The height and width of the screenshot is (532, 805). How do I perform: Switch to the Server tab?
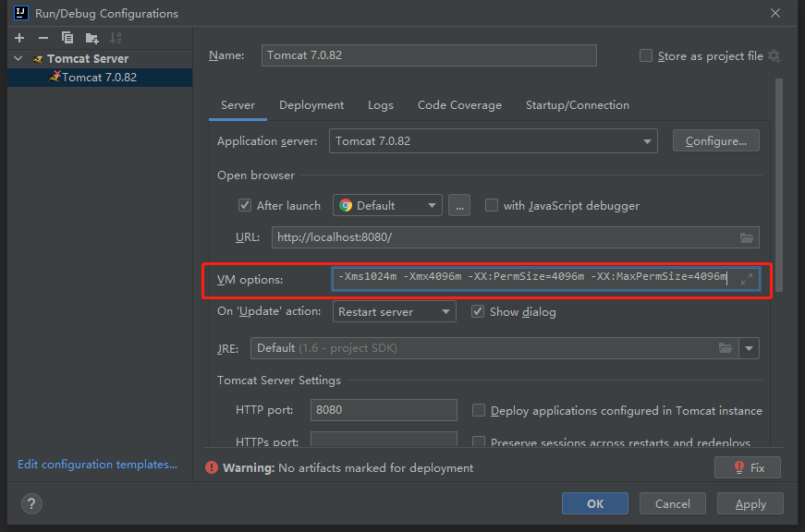[x=238, y=105]
